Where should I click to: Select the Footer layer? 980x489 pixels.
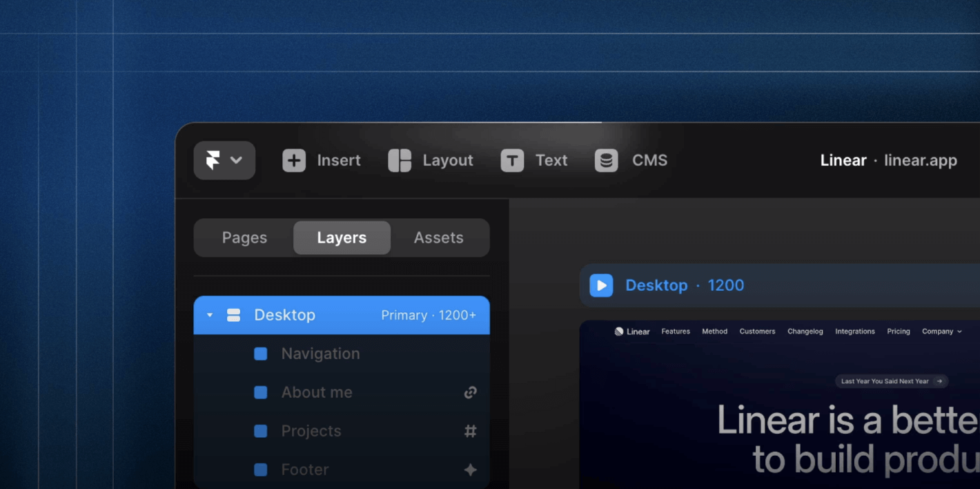click(x=342, y=470)
